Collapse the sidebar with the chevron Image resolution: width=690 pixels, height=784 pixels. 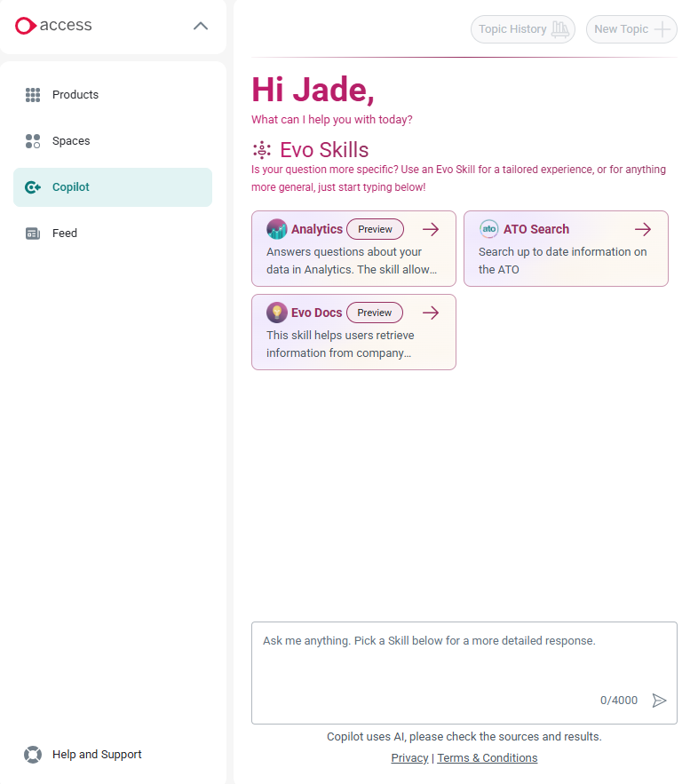(x=201, y=26)
